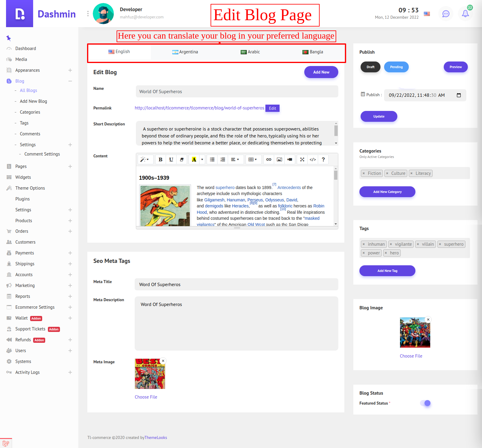The height and width of the screenshot is (448, 482).
Task: Toggle fullscreen mode in the editor
Action: point(302,159)
